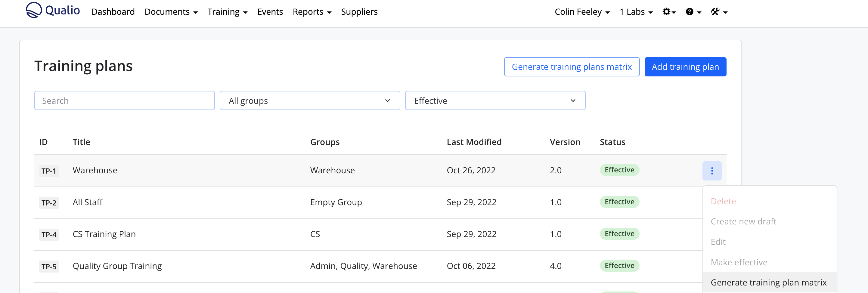Image resolution: width=868 pixels, height=293 pixels.
Task: Click the Add training plan button
Action: pyautogui.click(x=685, y=67)
